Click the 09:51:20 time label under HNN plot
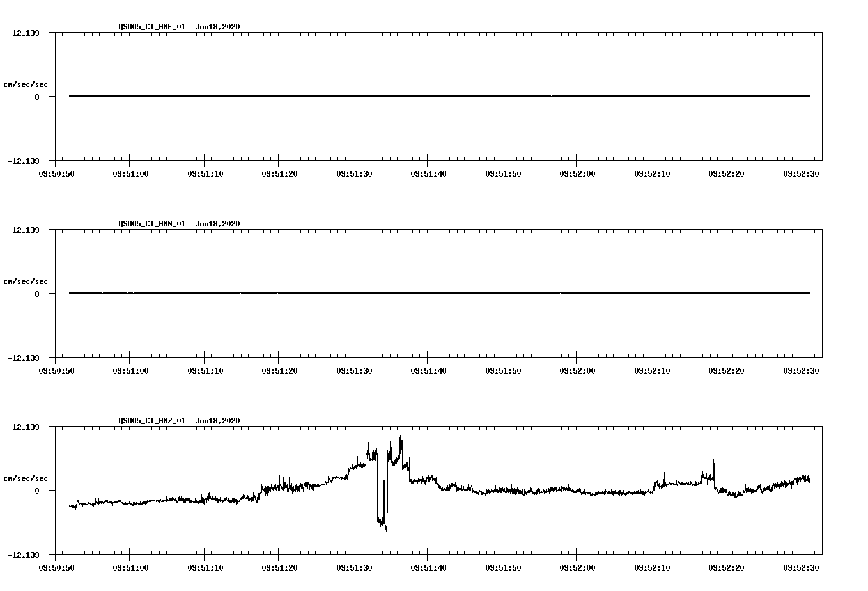Screen dimensions: 868x591 pos(279,370)
